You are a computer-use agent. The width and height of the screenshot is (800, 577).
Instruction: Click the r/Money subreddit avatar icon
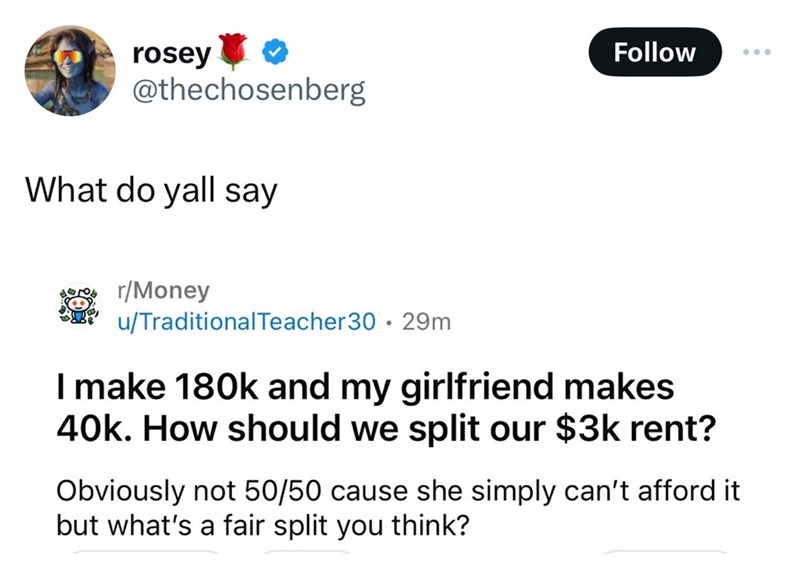[76, 307]
